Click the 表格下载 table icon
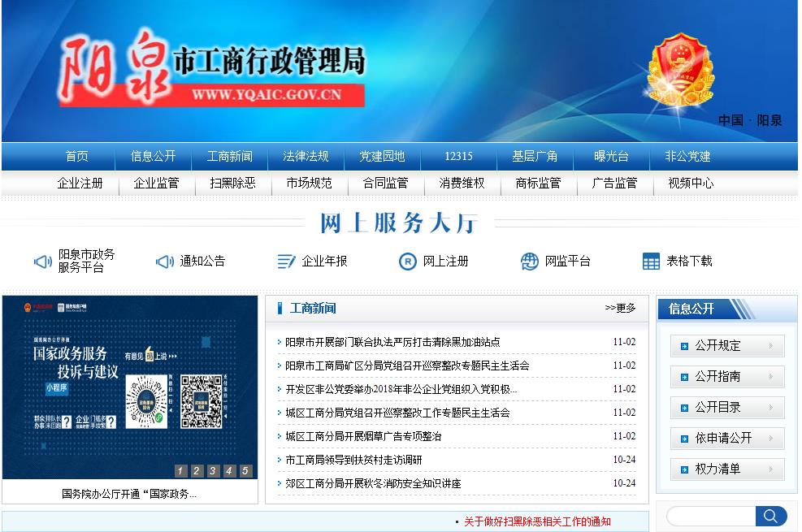Screen dimensions: 802x532 coord(650,261)
